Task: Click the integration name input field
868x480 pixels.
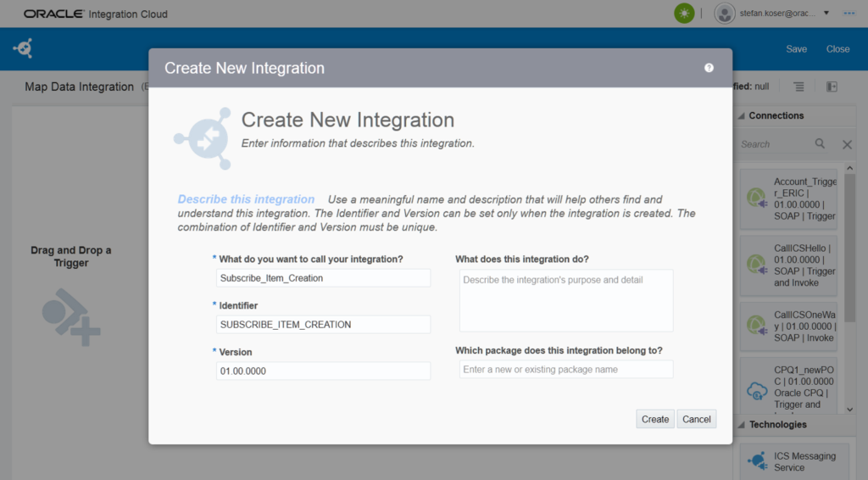Action: coord(323,278)
